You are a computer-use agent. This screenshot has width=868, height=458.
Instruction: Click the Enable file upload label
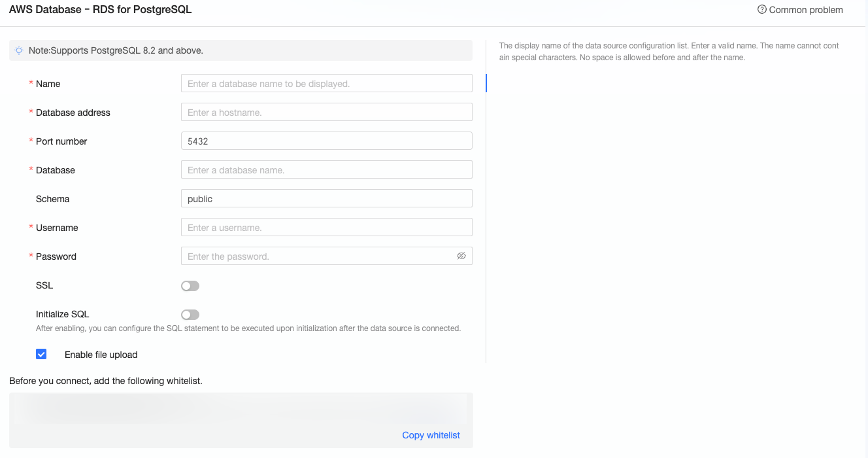pyautogui.click(x=101, y=355)
